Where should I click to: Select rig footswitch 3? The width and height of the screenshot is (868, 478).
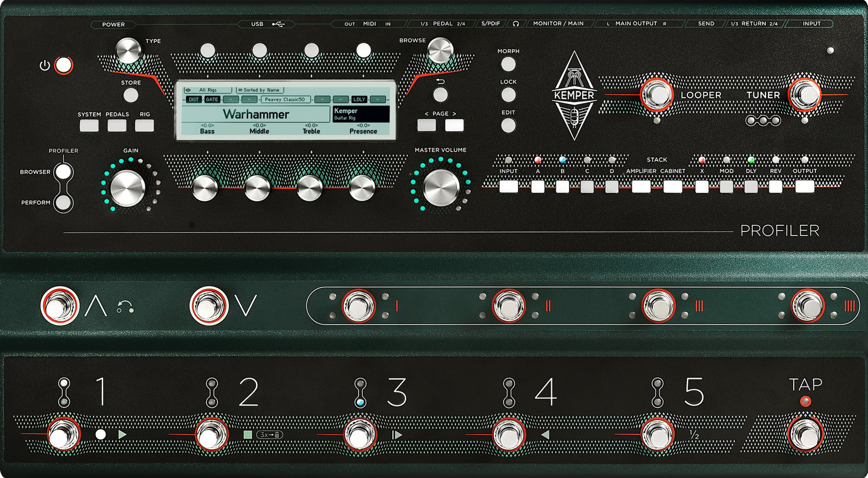click(x=360, y=434)
